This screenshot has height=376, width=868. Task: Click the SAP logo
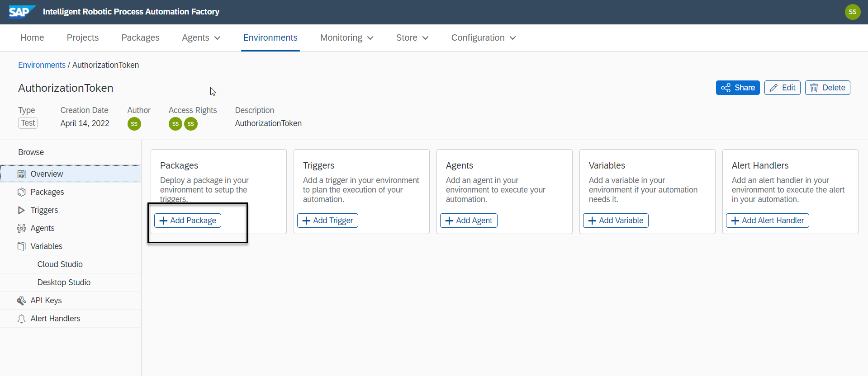coord(22,12)
